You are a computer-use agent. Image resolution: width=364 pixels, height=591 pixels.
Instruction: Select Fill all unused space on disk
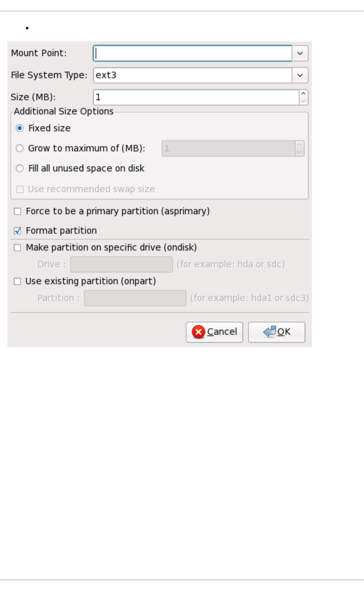coord(20,168)
